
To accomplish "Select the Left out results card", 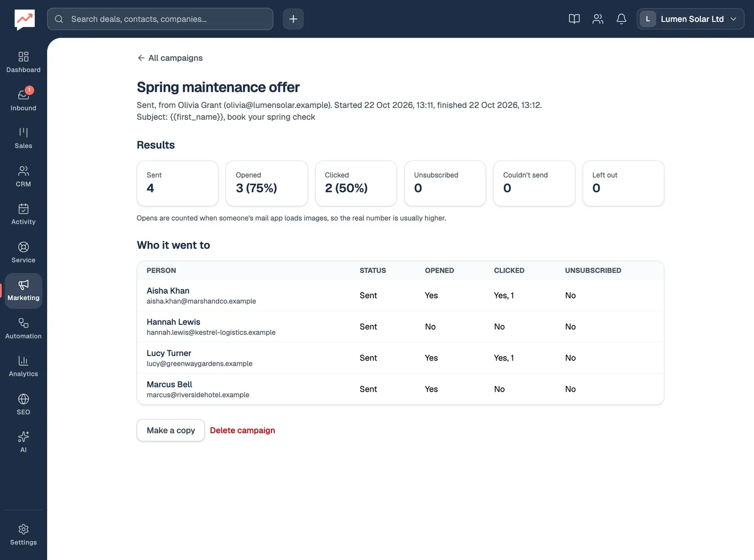I will [x=623, y=183].
